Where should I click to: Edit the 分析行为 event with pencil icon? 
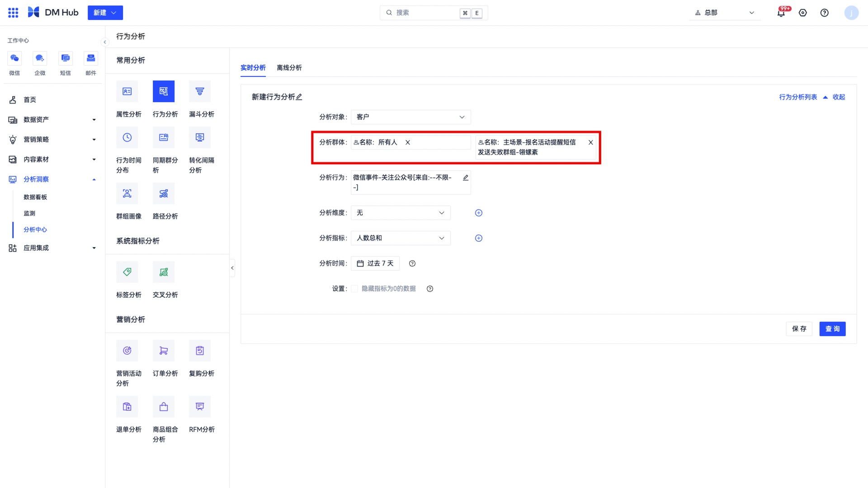(x=466, y=178)
